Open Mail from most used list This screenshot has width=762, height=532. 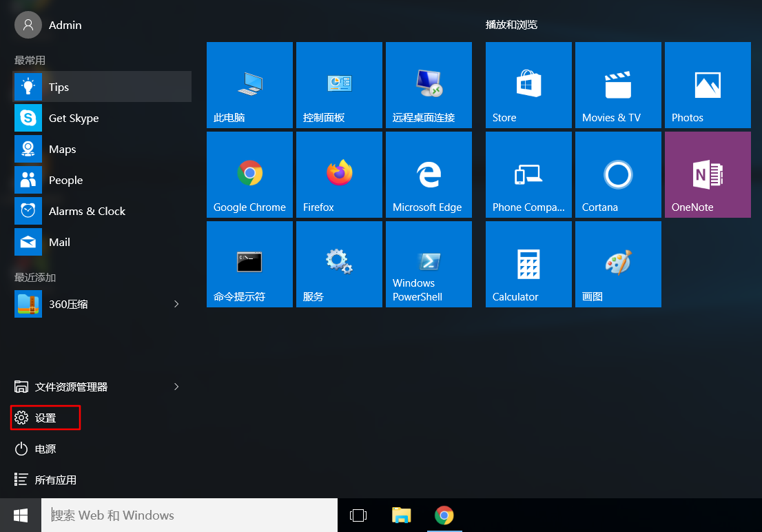pos(102,242)
